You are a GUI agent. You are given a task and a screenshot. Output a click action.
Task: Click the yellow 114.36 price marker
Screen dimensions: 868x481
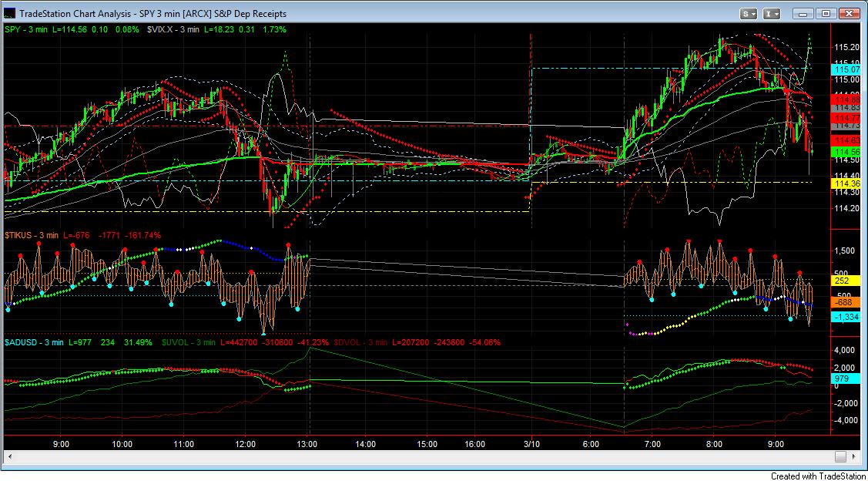pyautogui.click(x=846, y=183)
